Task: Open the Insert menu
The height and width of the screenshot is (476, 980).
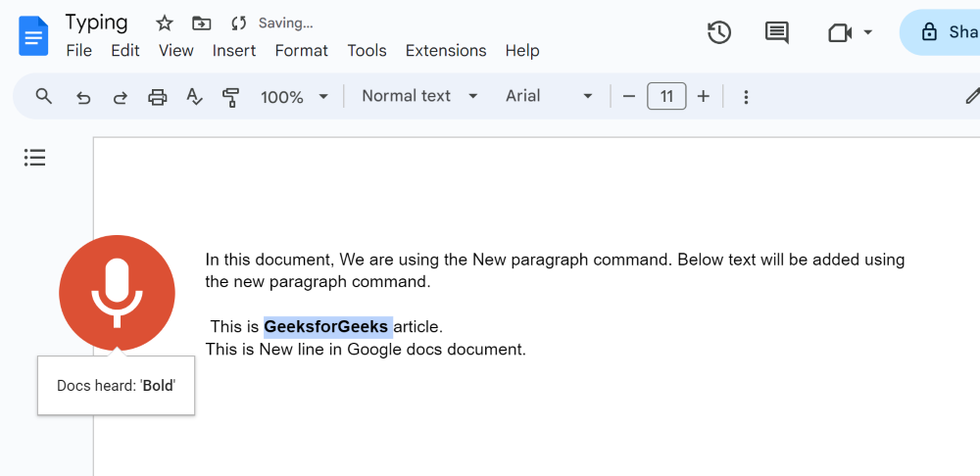Action: 234,51
